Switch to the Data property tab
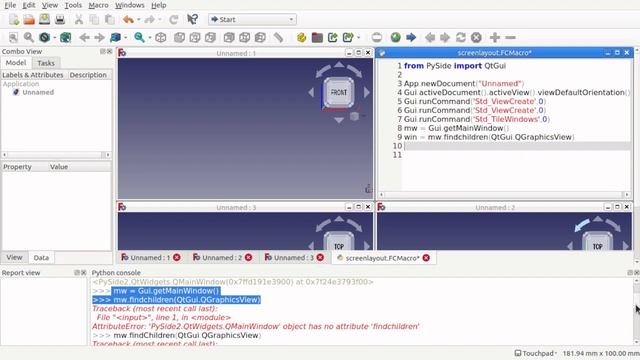This screenshot has width=640, height=360. tap(41, 258)
